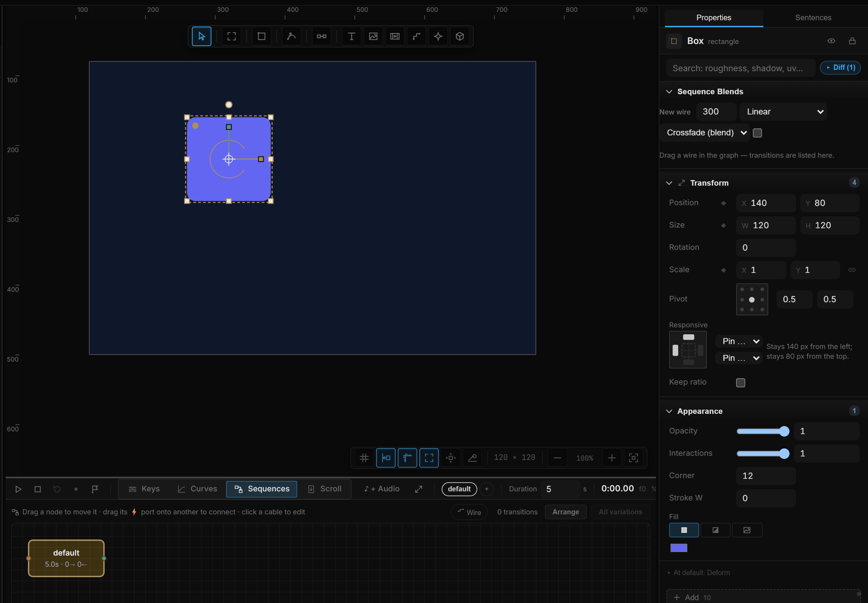The width and height of the screenshot is (868, 603).
Task: Click the record dot button
Action: click(76, 489)
